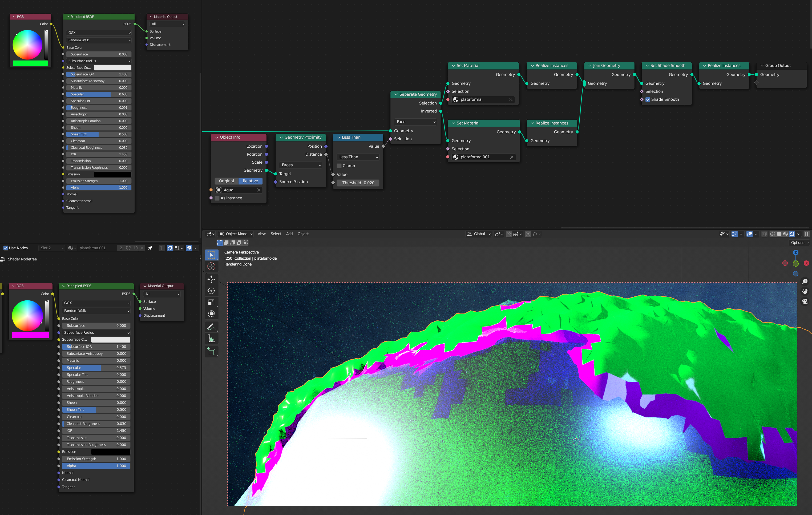Toggle camera view with the camera icon
Screen dimensions: 812x515
click(x=805, y=301)
